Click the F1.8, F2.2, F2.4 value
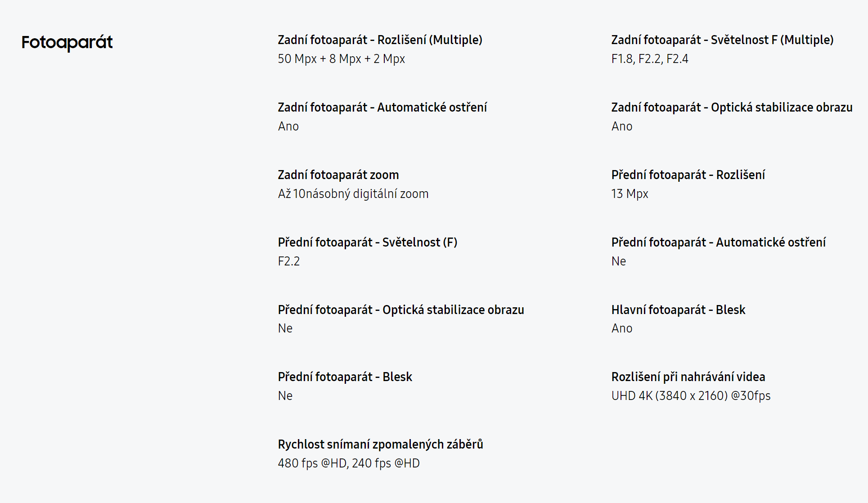Image resolution: width=868 pixels, height=503 pixels. (x=649, y=59)
